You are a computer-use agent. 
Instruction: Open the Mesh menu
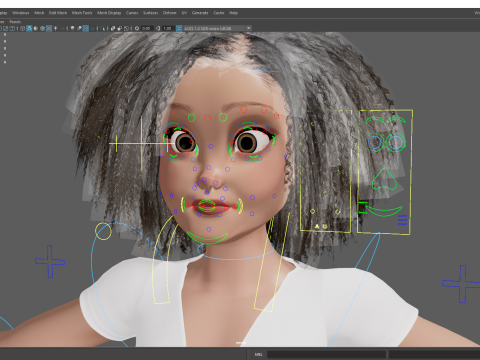tap(39, 13)
